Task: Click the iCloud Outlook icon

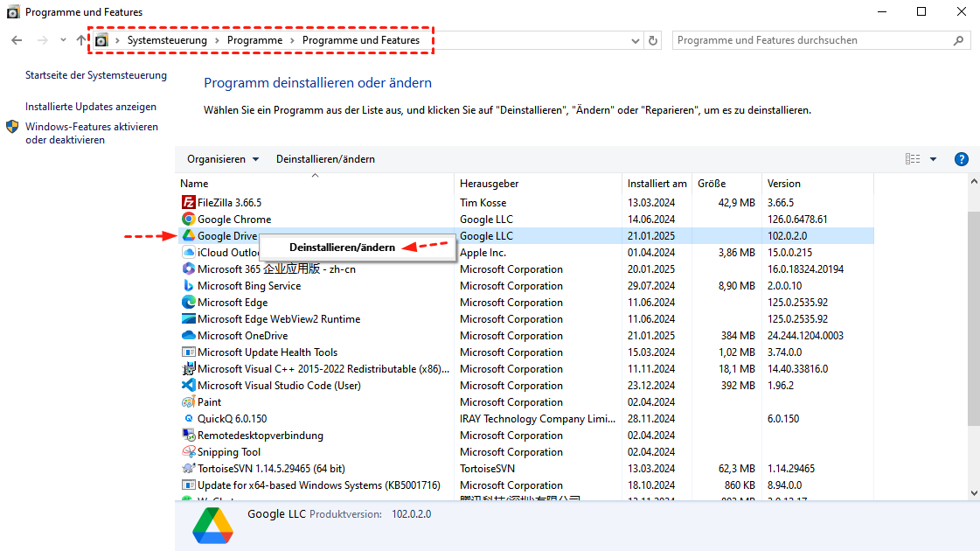Action: click(x=188, y=252)
